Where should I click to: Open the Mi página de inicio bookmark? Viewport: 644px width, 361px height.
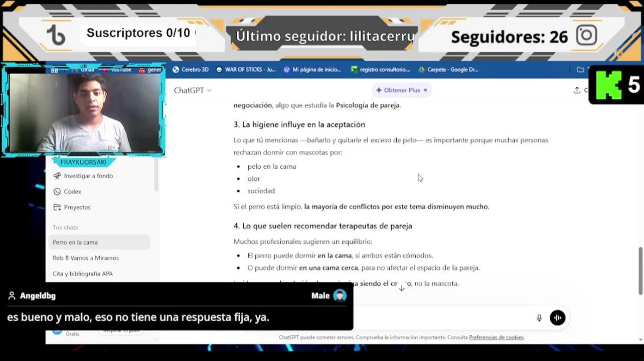312,70
